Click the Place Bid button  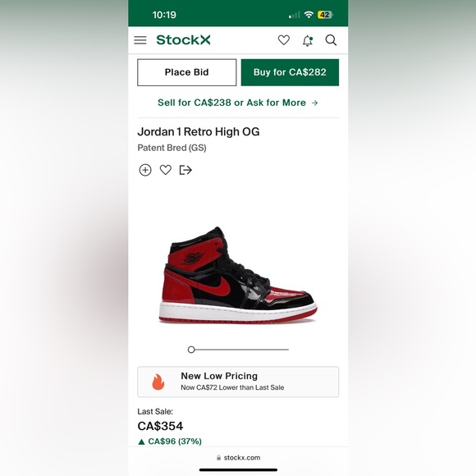click(x=186, y=72)
